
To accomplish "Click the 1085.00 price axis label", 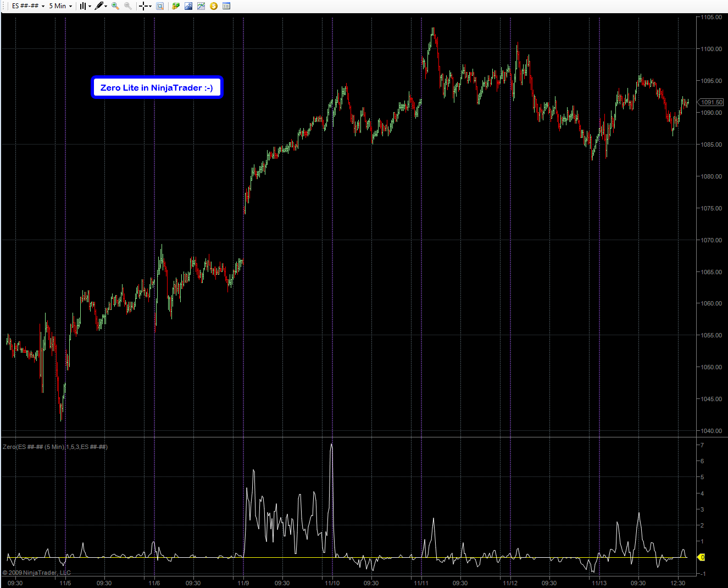I will point(711,145).
